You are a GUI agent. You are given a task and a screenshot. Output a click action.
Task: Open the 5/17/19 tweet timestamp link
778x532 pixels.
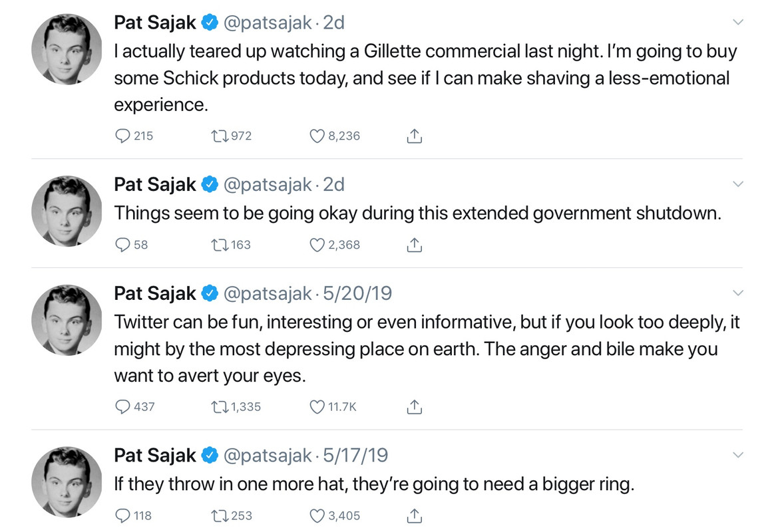click(x=355, y=455)
